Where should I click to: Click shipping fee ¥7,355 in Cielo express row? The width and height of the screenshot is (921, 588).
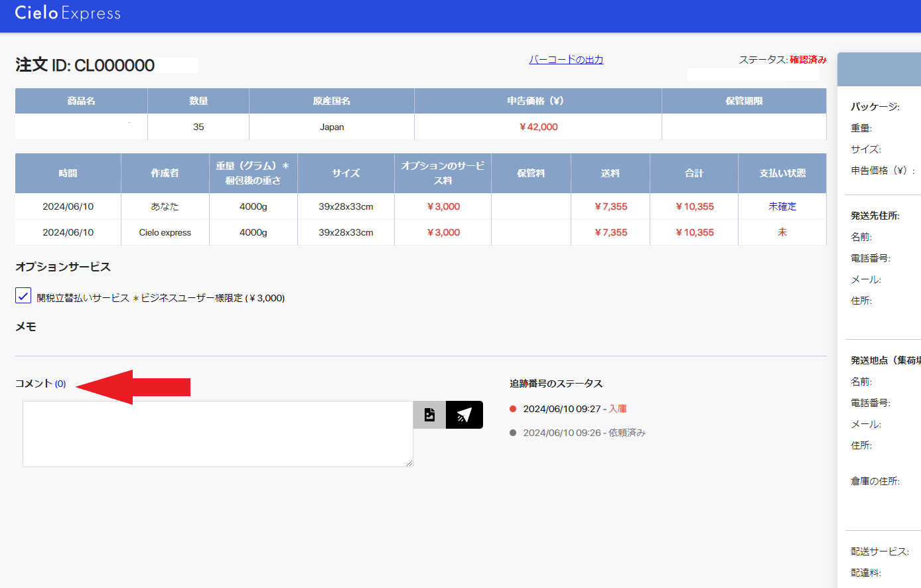610,232
